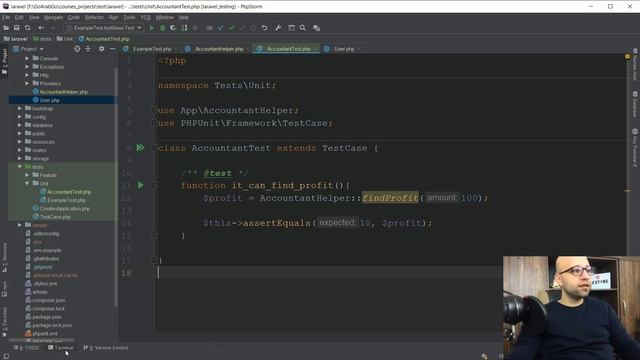The width and height of the screenshot is (640, 360).
Task: Switch to the ExampleTest.php tab
Action: pos(152,49)
